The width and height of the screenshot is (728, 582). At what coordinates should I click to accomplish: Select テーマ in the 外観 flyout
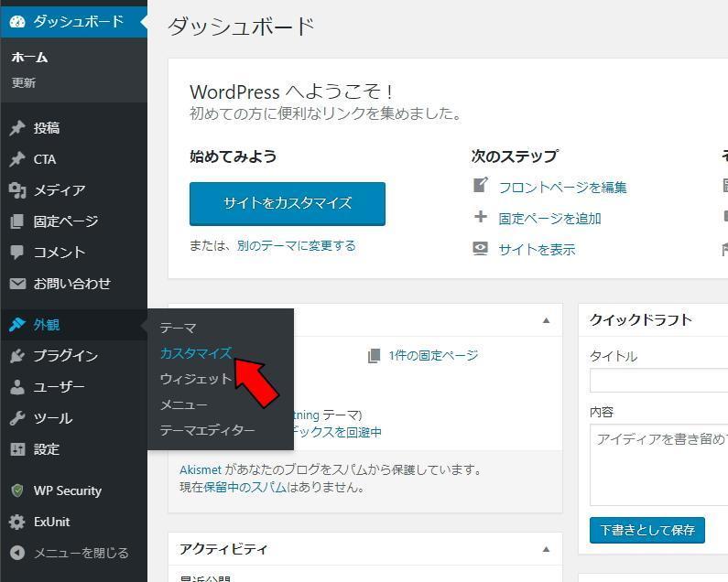point(178,329)
